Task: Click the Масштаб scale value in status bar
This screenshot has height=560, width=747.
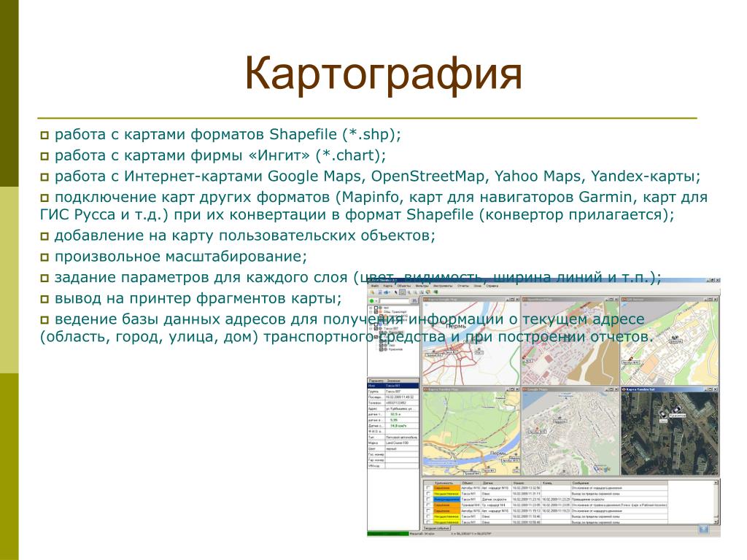Action: point(422,533)
